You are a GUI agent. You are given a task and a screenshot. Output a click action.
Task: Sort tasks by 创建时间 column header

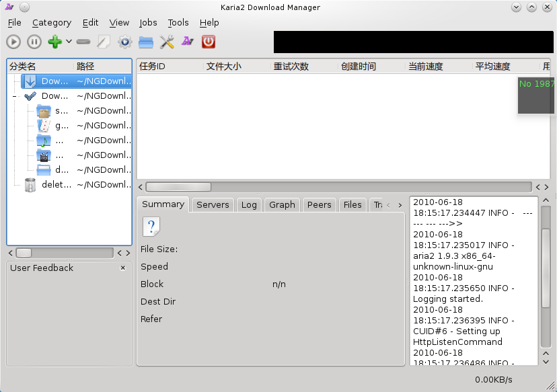click(x=371, y=67)
